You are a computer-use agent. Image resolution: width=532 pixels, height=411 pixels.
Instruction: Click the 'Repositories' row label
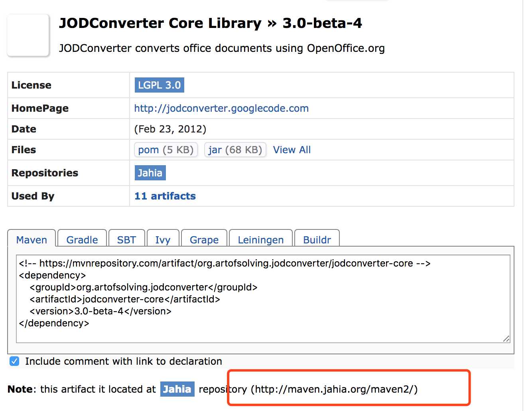[x=45, y=173]
